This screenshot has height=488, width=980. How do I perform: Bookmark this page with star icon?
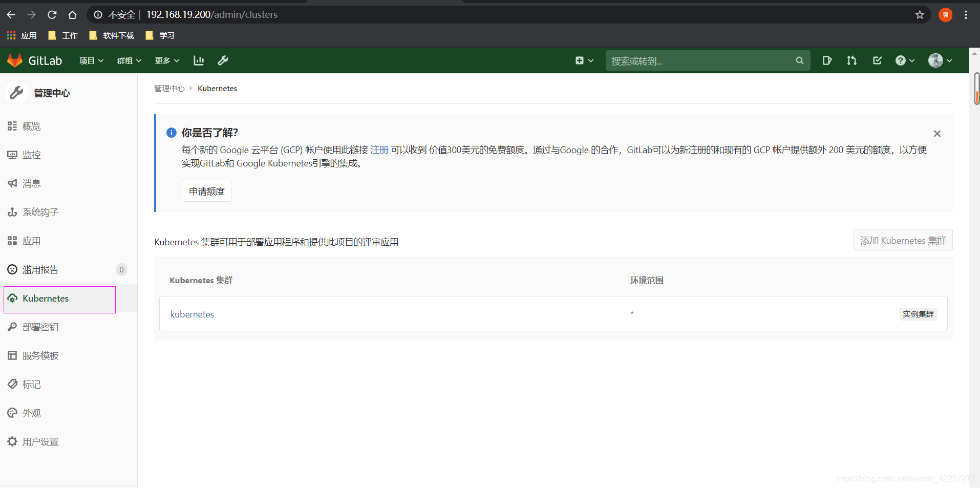tap(920, 14)
